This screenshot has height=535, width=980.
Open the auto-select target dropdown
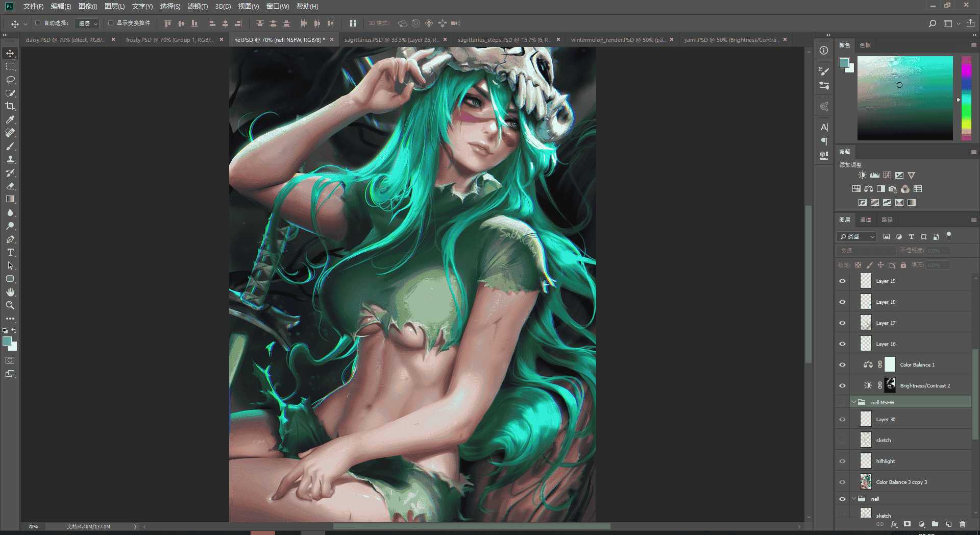pyautogui.click(x=87, y=23)
